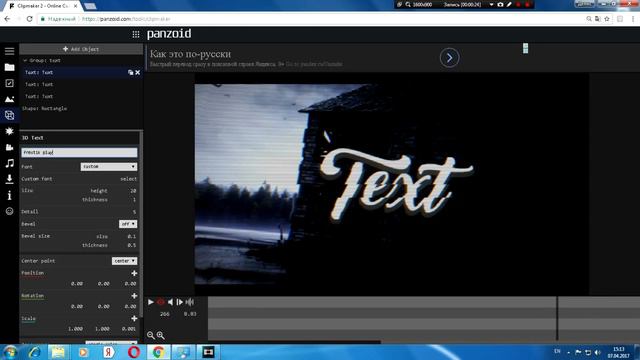
Task: Open the Как это по-русски ad link
Action: pos(190,53)
